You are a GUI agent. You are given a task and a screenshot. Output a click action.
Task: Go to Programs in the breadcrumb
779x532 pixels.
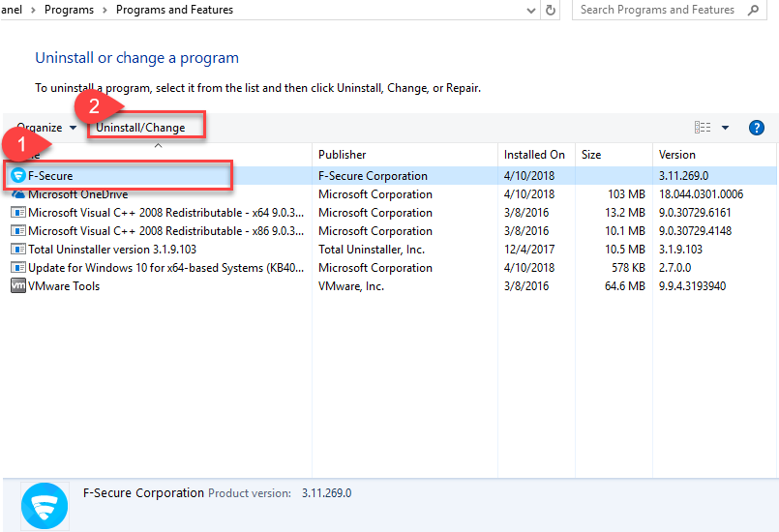pos(69,10)
